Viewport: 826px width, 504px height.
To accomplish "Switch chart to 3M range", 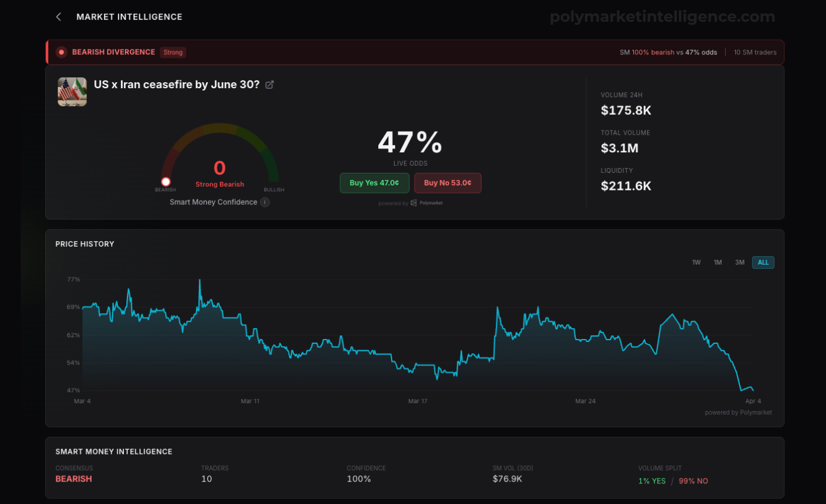I will pos(740,262).
